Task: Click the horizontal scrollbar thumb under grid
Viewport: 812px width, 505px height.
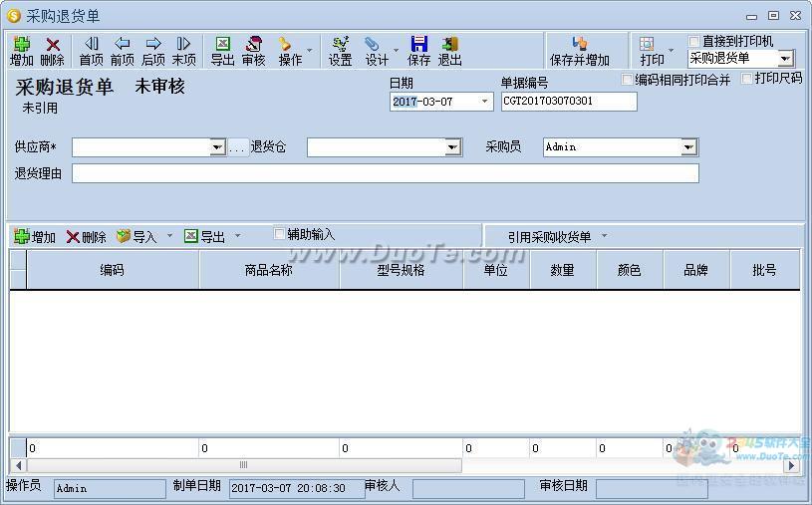Action: tap(242, 465)
